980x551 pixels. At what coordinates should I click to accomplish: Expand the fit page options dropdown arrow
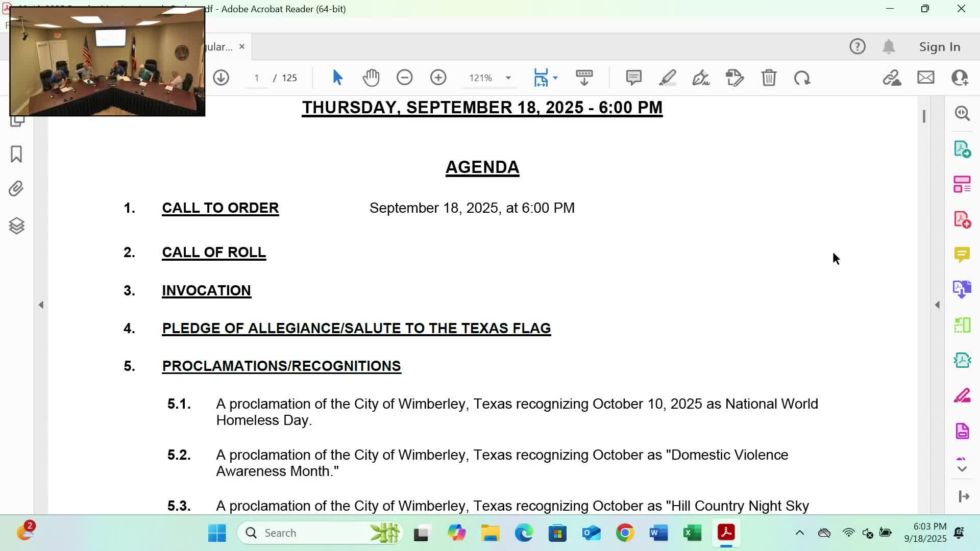(x=555, y=78)
